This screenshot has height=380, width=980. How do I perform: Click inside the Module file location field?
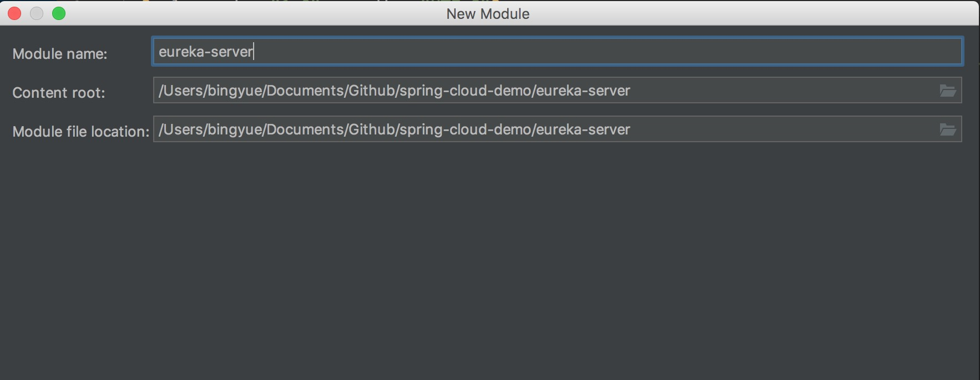pos(777,129)
